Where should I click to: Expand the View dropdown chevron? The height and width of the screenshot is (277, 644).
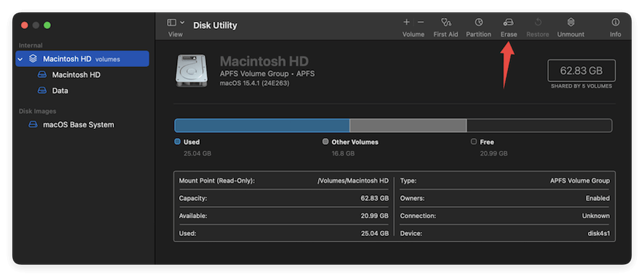tap(182, 23)
